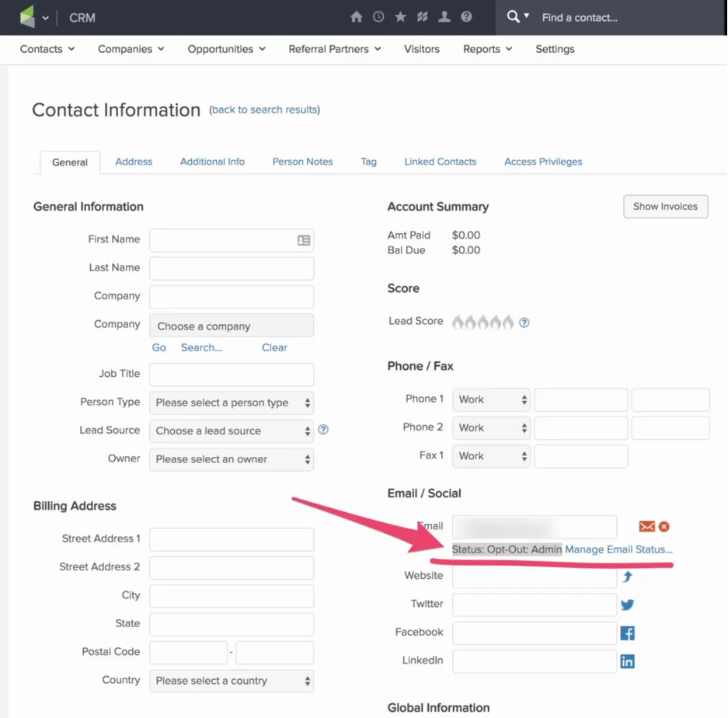This screenshot has width=728, height=718.
Task: Click the Manage Email Status link
Action: [x=618, y=549]
